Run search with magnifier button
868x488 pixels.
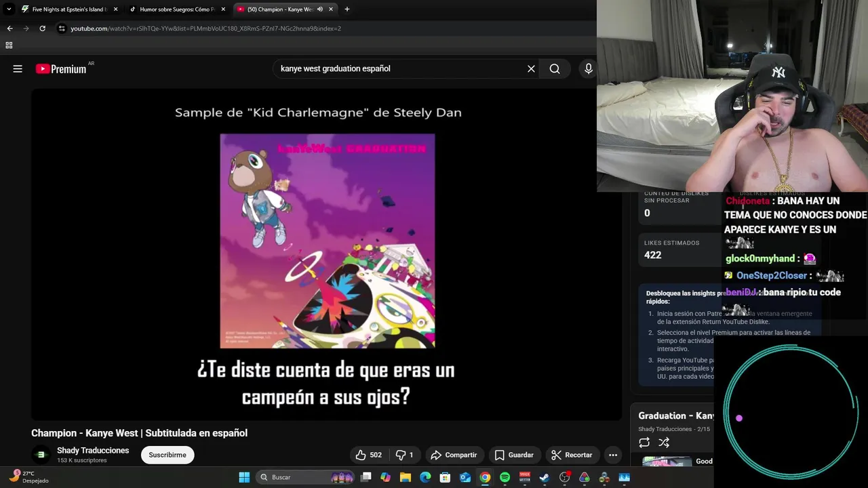(555, 68)
